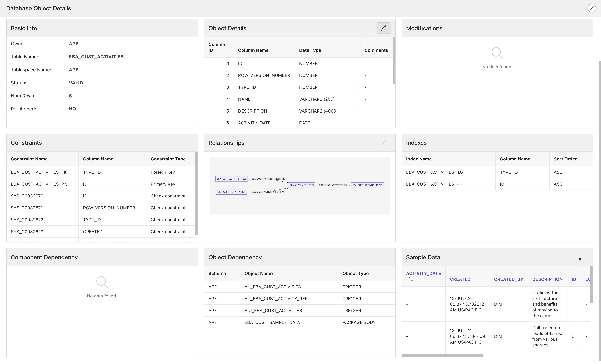Select the EBA_CUST_ACTIVITIES node in the diagram
Viewport: 601px width, 364px height.
pos(302,185)
